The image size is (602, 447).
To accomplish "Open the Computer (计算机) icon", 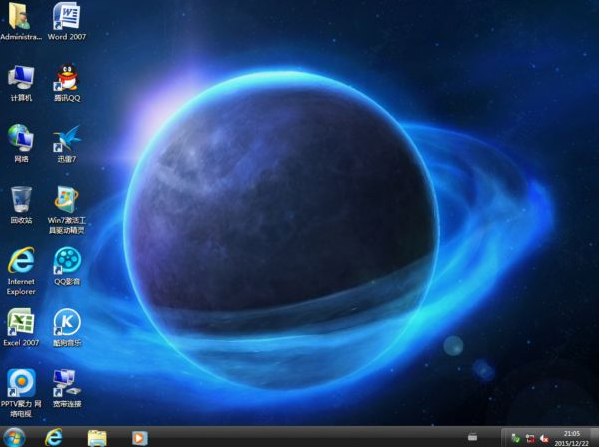I will point(21,77).
